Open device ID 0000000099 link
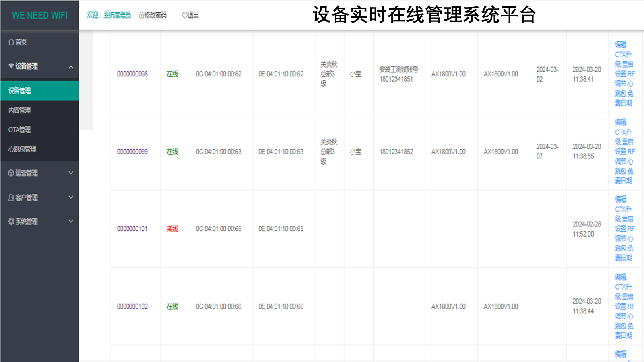The width and height of the screenshot is (644, 362). 132,152
